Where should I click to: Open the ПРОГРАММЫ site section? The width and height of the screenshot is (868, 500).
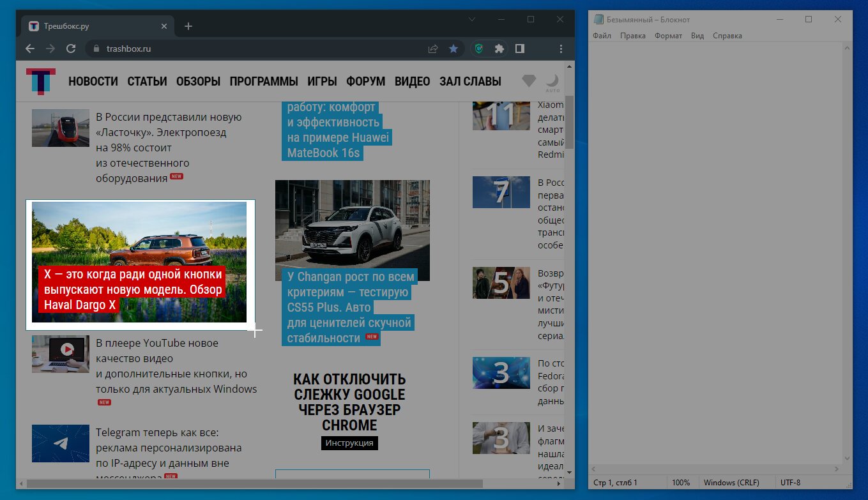point(264,81)
